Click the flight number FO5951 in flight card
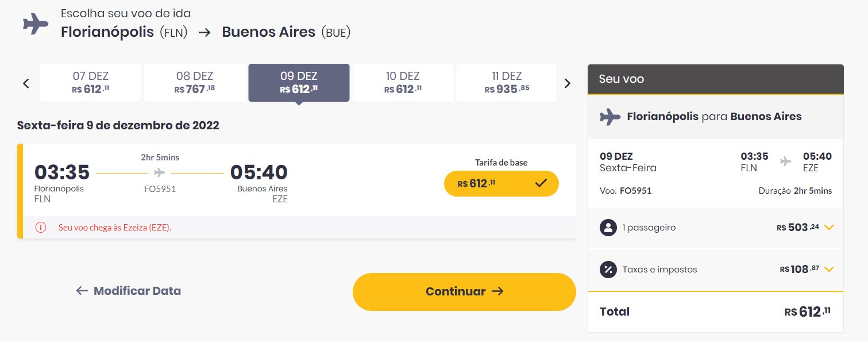This screenshot has height=342, width=868. pyautogui.click(x=160, y=189)
